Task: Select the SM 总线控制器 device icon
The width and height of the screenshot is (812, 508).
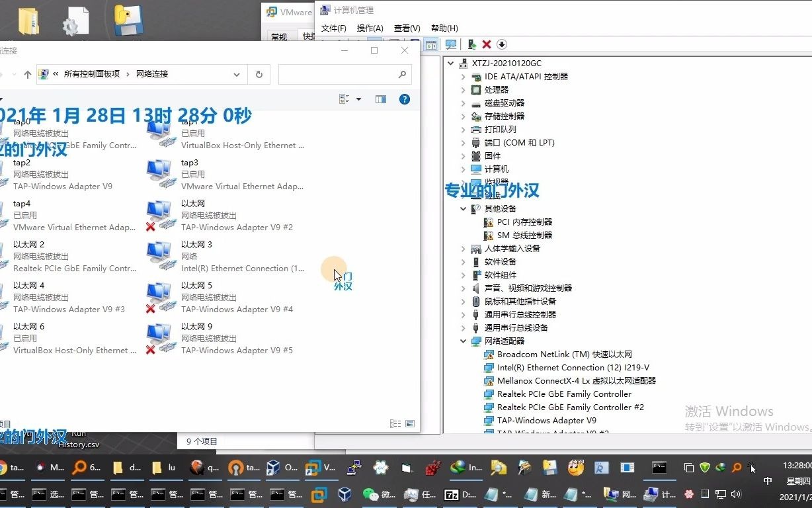Action: point(489,235)
